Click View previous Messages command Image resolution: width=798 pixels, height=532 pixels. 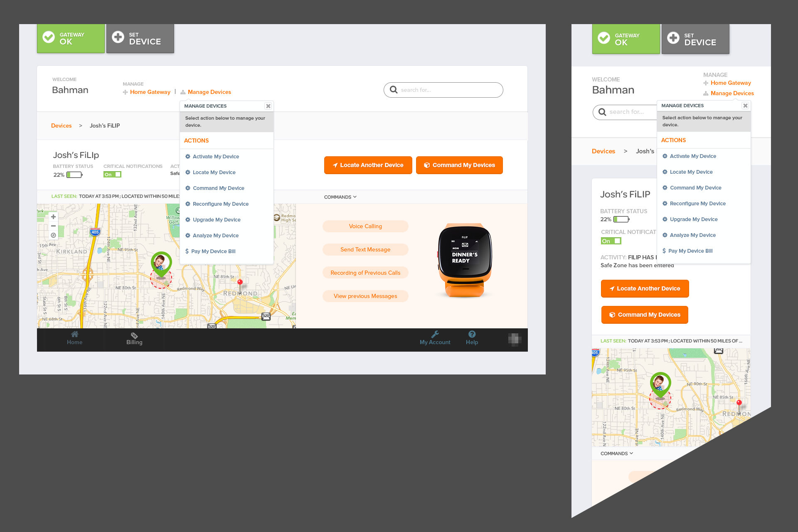click(x=365, y=296)
